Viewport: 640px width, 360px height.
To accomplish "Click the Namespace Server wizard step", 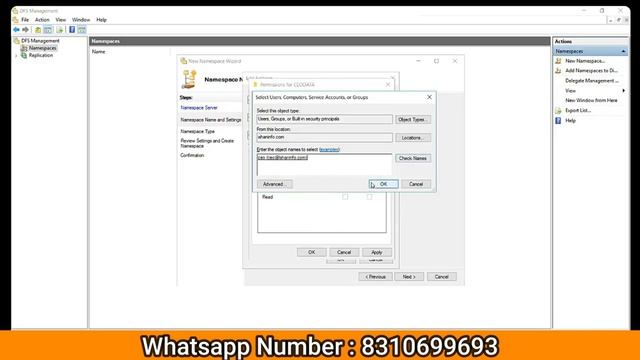I will click(x=199, y=108).
